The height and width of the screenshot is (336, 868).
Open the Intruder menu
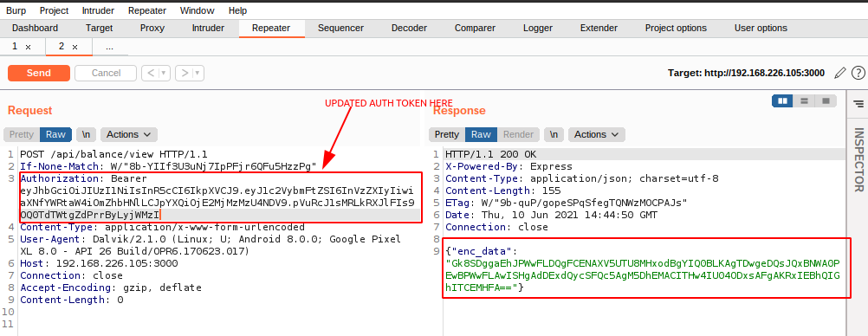[x=98, y=10]
